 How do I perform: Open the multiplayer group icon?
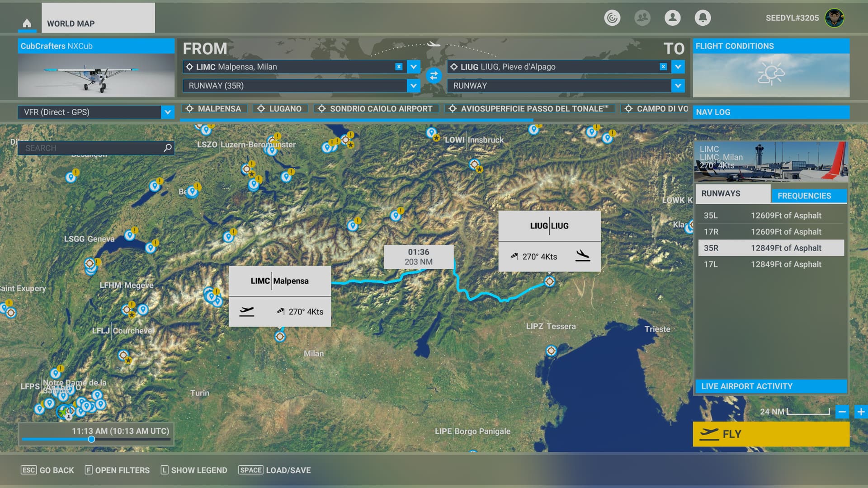pos(642,18)
